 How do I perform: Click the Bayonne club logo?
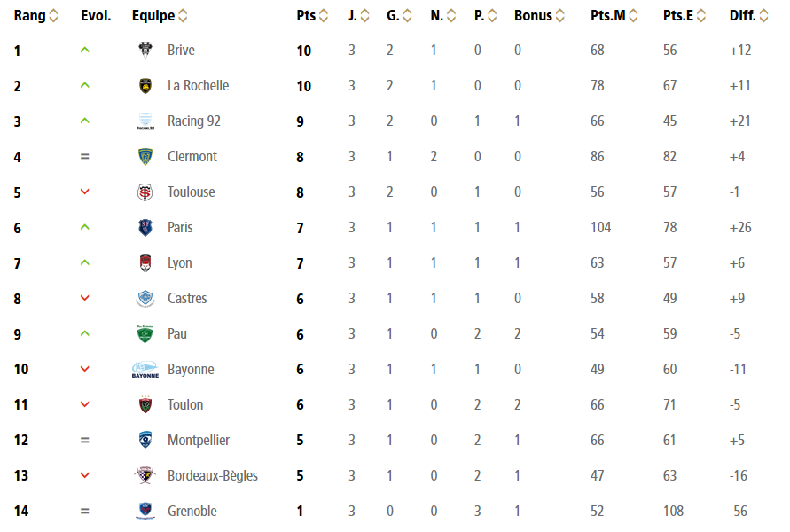pyautogui.click(x=145, y=370)
